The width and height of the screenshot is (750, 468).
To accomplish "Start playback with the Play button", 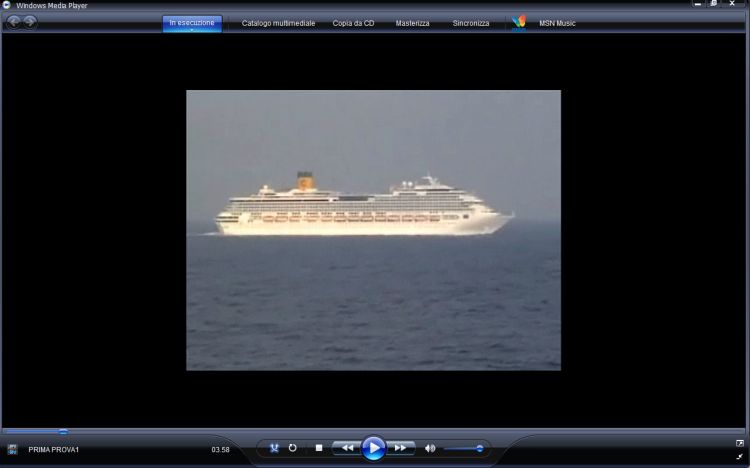I will (373, 448).
